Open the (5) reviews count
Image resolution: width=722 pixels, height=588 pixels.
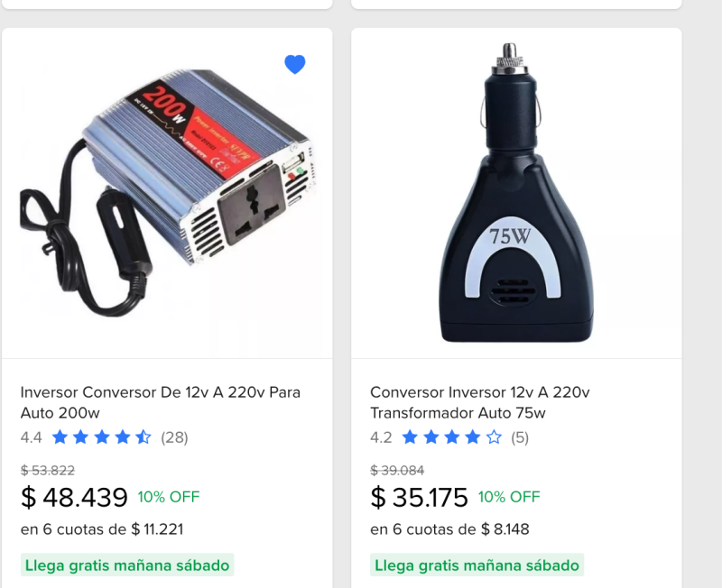(x=520, y=437)
